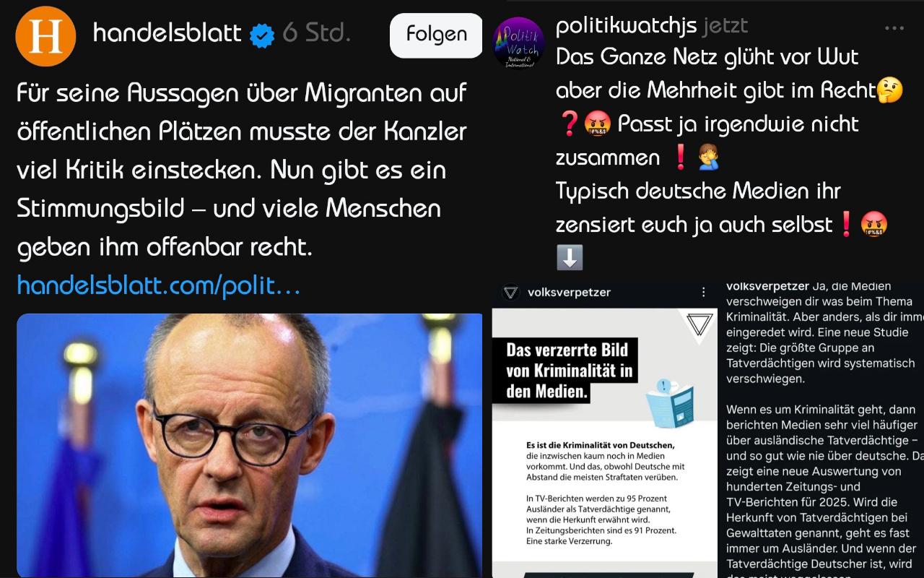Click the blue verified badge next to handelsblatt
This screenshot has height=578, width=924.
pos(262,35)
